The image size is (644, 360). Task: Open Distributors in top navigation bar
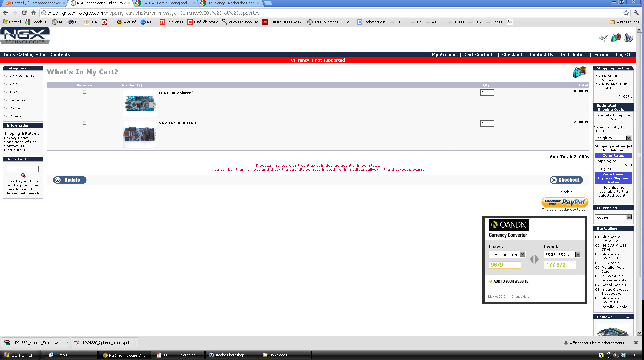[x=573, y=55]
